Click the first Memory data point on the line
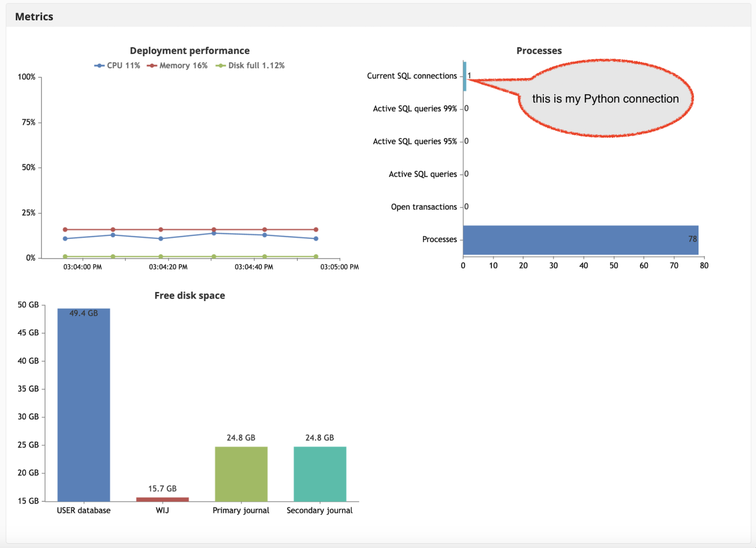The width and height of the screenshot is (756, 548). pos(65,230)
